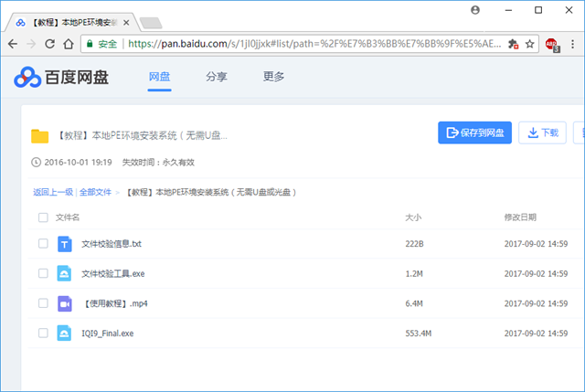Check the box for IQI9_Final.exe
This screenshot has height=392, width=585.
point(43,334)
